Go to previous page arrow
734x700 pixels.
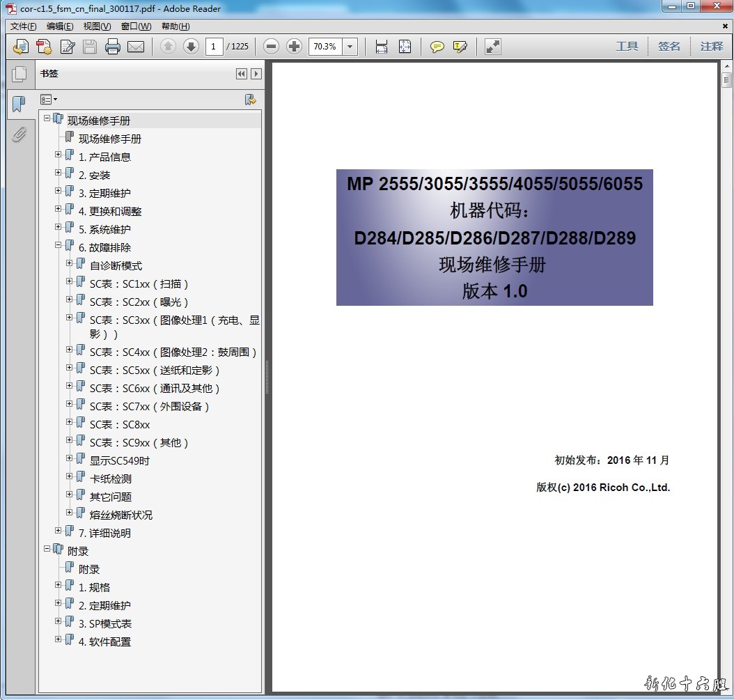[168, 47]
